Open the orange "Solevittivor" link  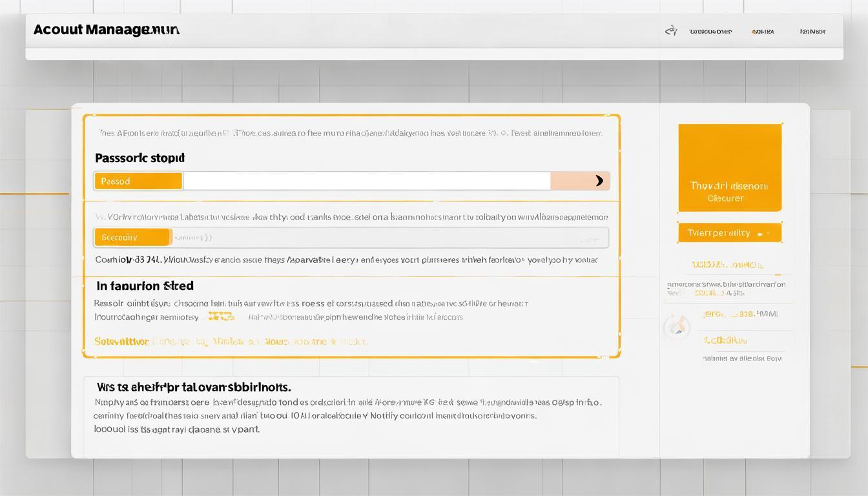pyautogui.click(x=121, y=342)
